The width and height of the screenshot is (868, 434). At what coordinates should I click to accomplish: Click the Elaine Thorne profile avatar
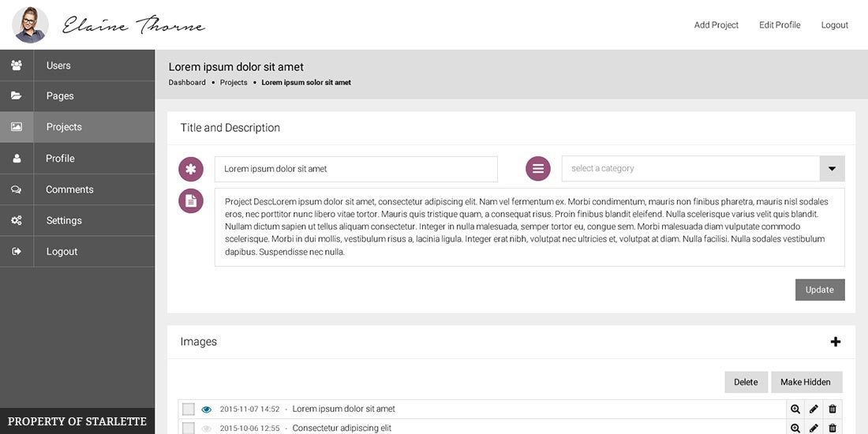click(30, 25)
